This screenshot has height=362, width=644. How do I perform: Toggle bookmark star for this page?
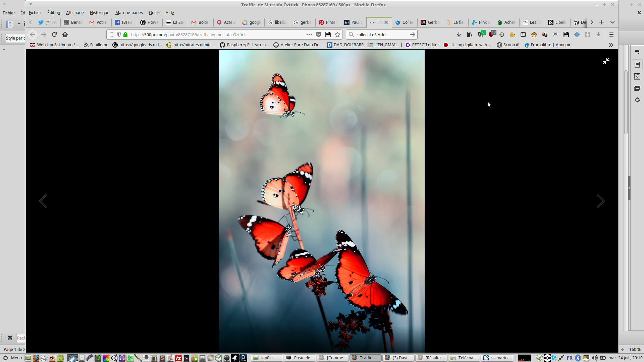(337, 35)
